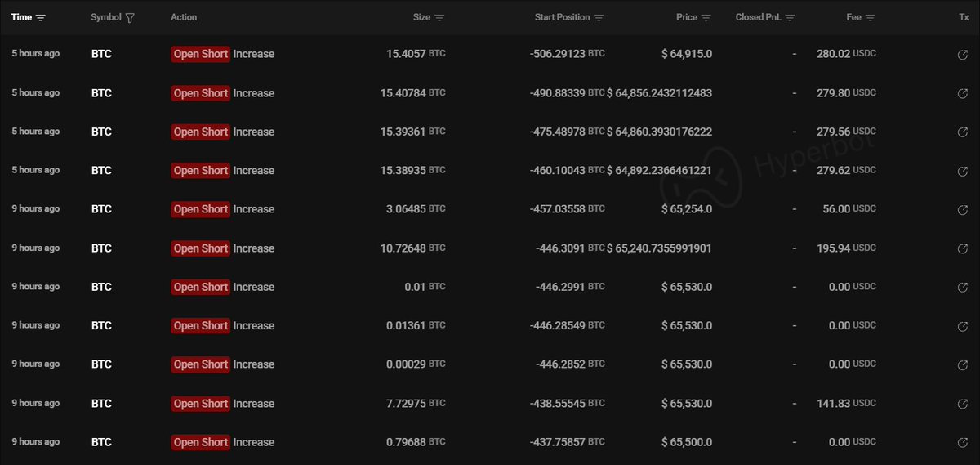Screen dimensions: 980x465
Task: Open transaction link for 10.72648 BTC trade
Action: tap(963, 248)
